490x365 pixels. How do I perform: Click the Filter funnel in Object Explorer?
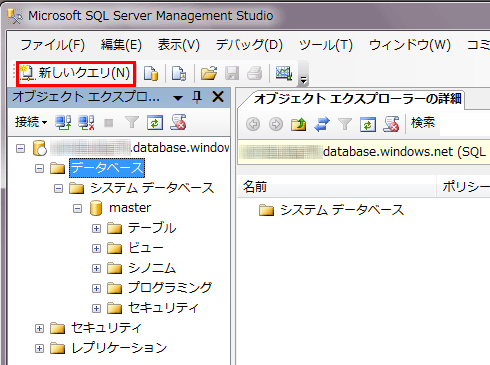(x=132, y=123)
